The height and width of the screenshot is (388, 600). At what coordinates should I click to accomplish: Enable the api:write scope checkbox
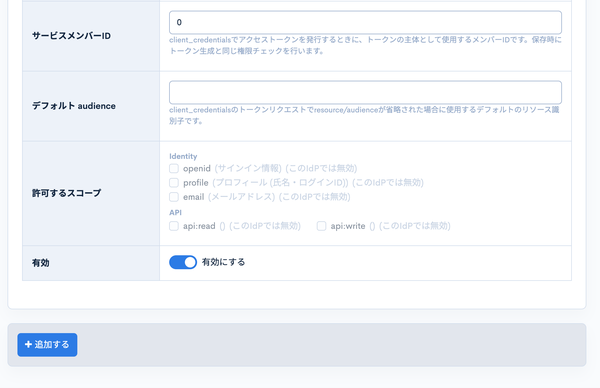click(x=321, y=226)
